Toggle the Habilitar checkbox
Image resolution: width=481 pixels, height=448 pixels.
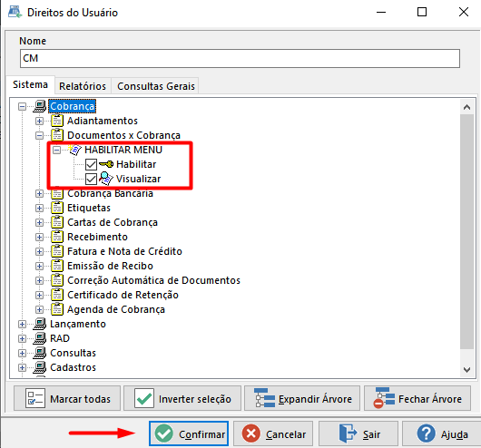[91, 164]
